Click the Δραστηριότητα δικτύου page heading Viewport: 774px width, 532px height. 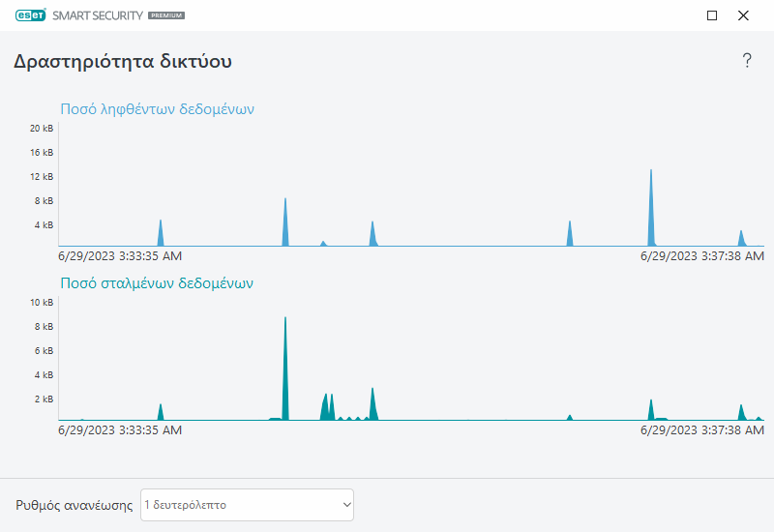123,62
